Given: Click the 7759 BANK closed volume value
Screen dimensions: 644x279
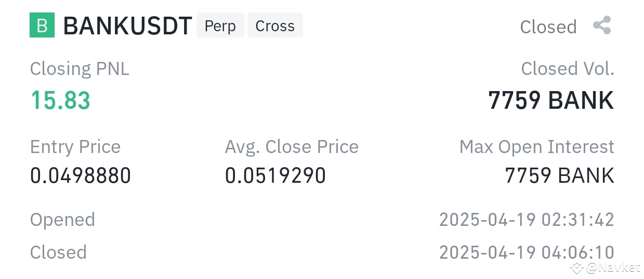Looking at the screenshot, I should [x=551, y=100].
